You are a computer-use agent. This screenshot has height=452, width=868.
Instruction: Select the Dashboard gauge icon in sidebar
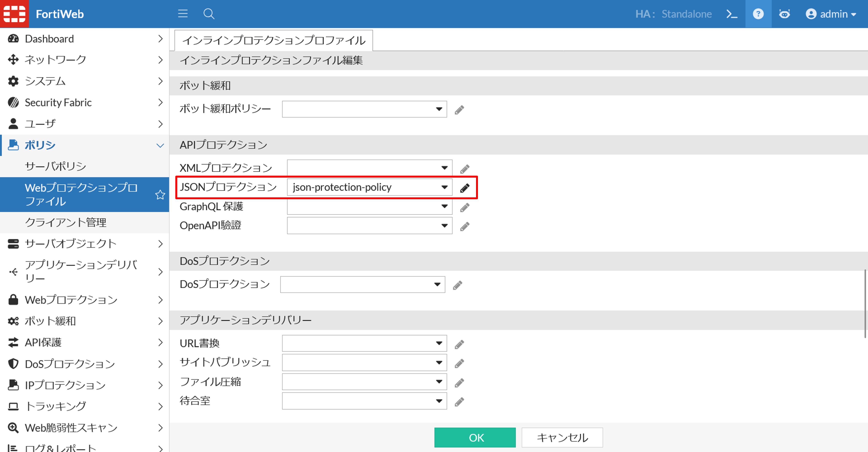pyautogui.click(x=13, y=38)
